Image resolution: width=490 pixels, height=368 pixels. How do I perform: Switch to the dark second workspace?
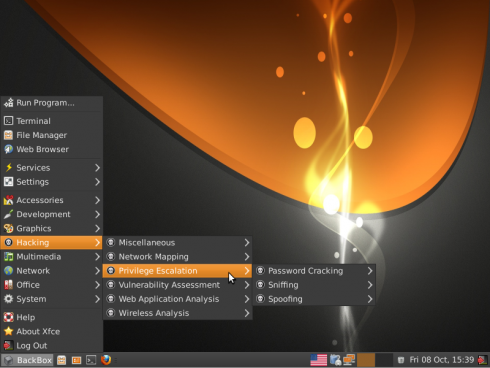click(384, 360)
